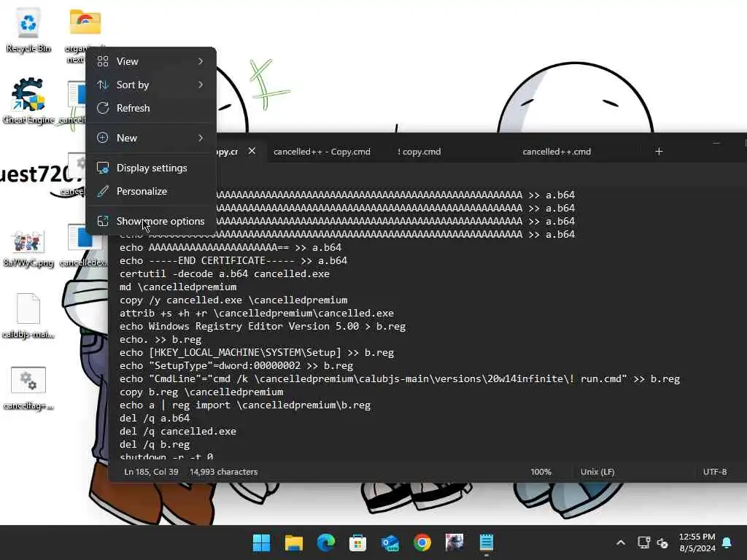Choose Refresh in the context menu
Image resolution: width=747 pixels, height=560 pixels.
click(152, 108)
